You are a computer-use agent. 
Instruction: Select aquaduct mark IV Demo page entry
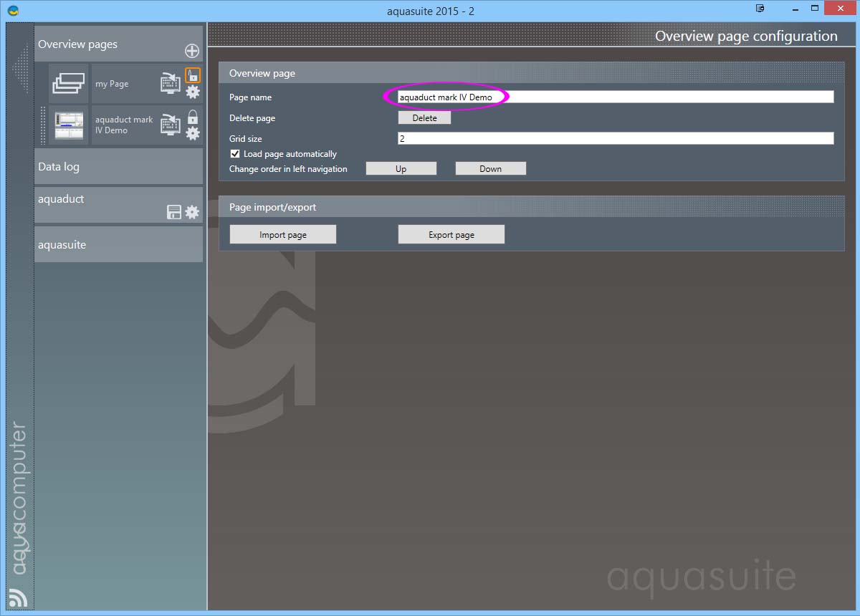click(124, 125)
